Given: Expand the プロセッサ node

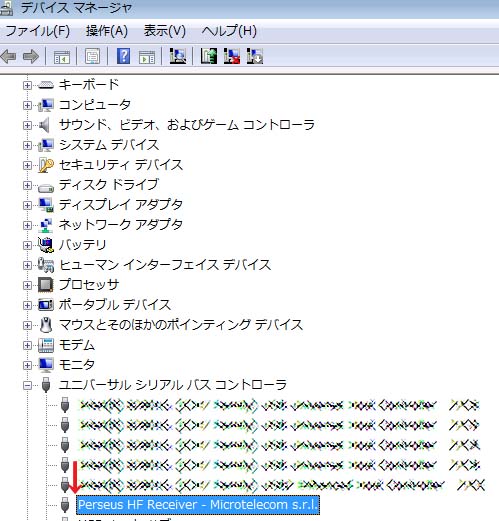Looking at the screenshot, I should pos(27,285).
